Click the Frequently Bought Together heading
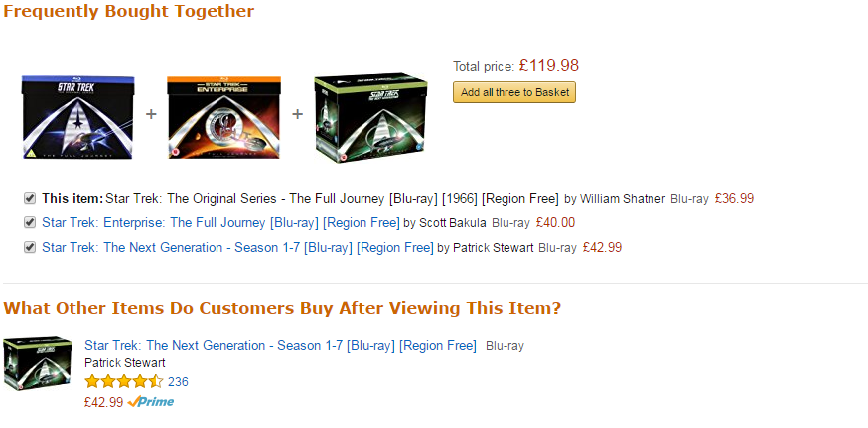Screen dimensions: 868x428 pos(129,12)
